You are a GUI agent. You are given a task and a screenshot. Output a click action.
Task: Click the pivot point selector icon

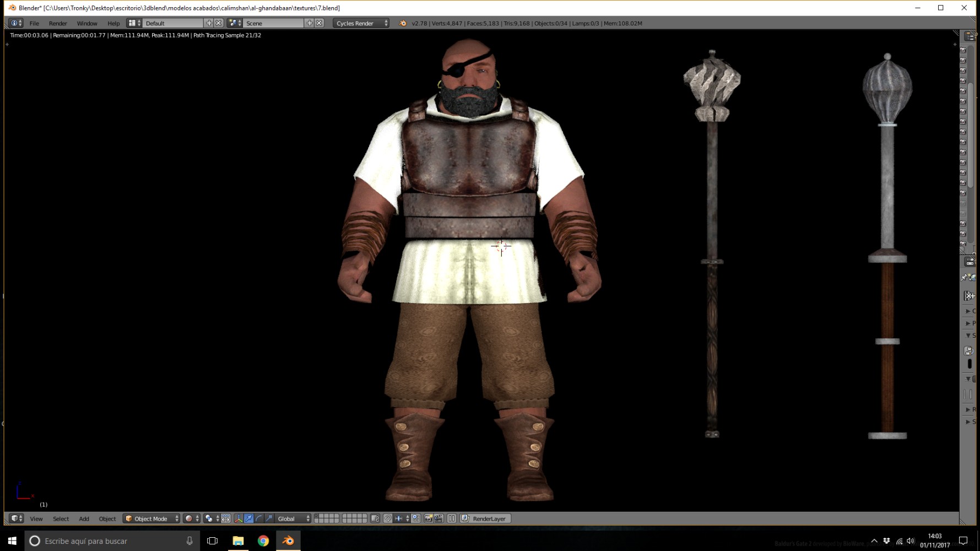(x=211, y=518)
